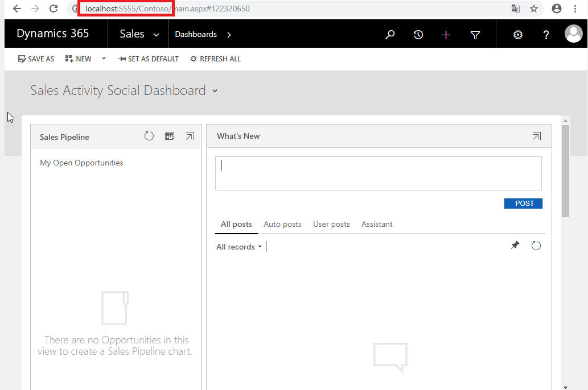
Task: Open the Sales Activity Social Dashboard selector
Action: 215,90
